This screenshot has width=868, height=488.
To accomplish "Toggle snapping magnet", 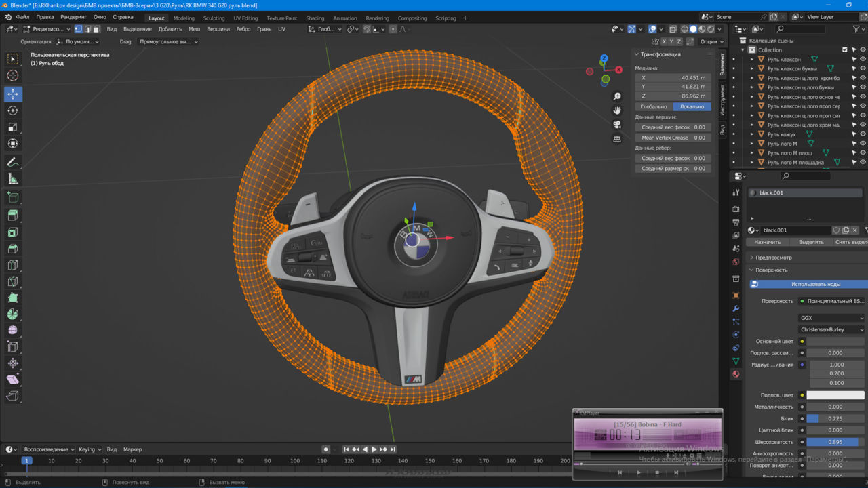I will point(366,29).
